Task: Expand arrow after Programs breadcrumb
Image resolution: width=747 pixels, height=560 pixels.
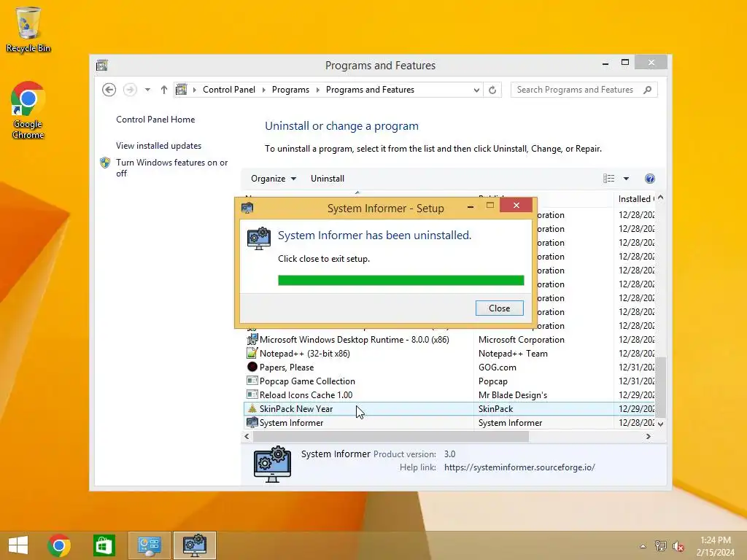Action: (x=318, y=90)
